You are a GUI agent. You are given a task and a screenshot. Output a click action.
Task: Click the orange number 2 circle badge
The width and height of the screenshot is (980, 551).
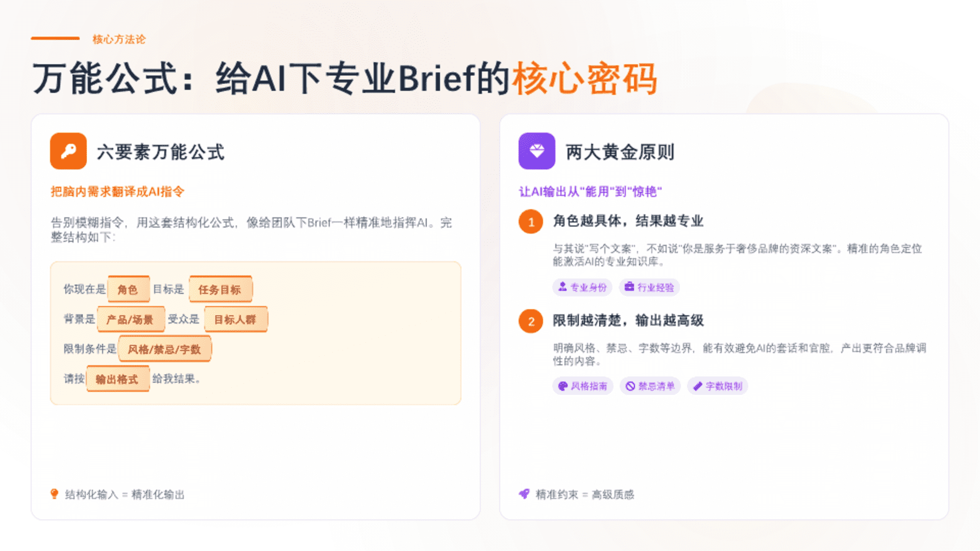pos(531,321)
